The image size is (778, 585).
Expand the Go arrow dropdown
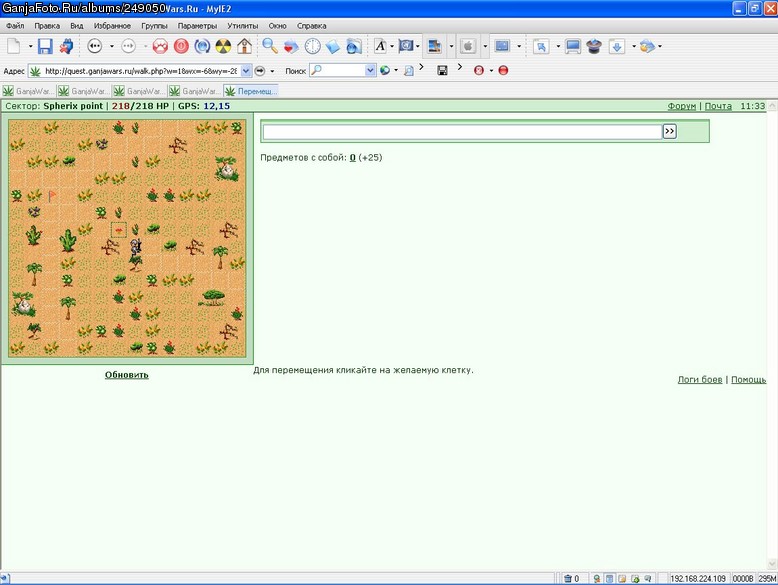(272, 71)
